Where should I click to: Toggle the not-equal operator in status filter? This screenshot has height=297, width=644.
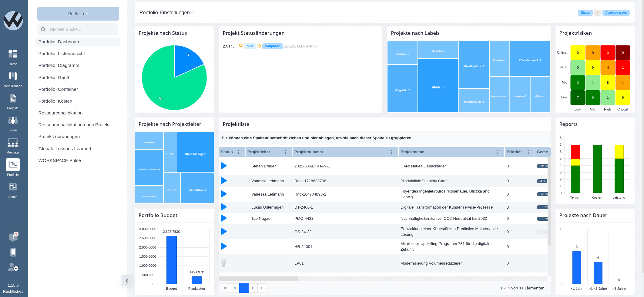point(597,13)
